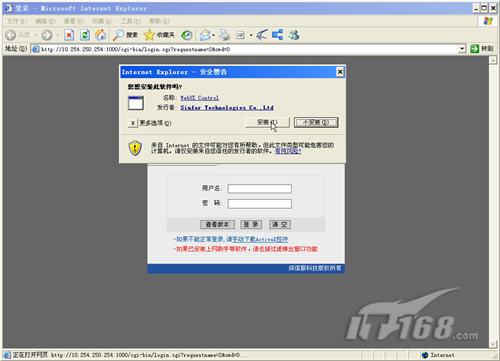Open dropdown arrow next to Edit icon
Screen dimensions: 500x361
[251, 35]
